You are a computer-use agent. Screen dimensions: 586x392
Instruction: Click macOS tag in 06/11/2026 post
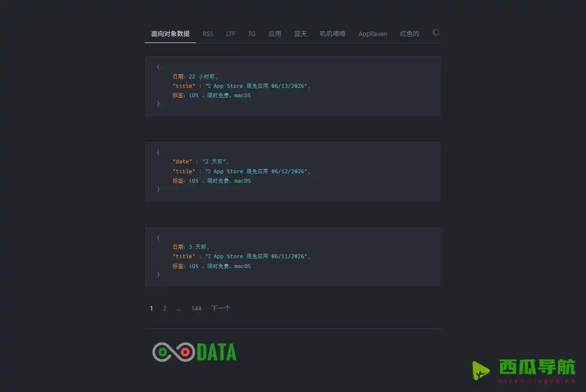[243, 266]
